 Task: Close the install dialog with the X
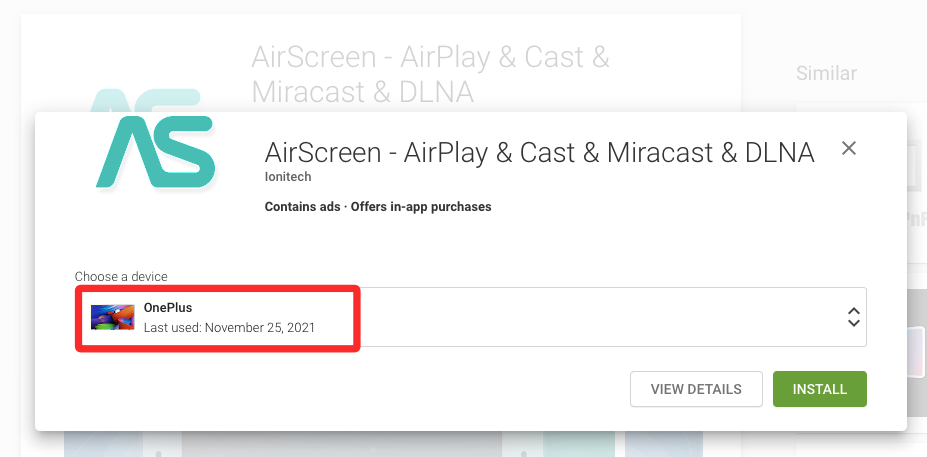pos(848,148)
